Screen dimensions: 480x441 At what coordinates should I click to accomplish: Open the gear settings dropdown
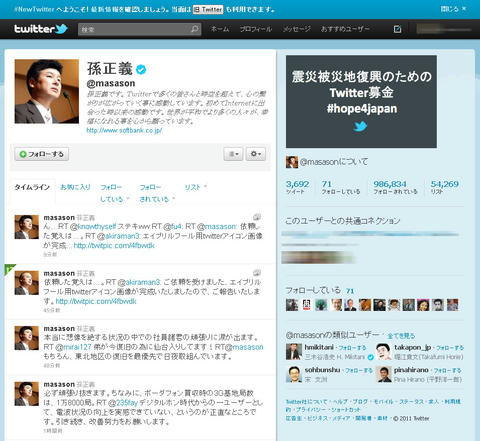click(256, 154)
